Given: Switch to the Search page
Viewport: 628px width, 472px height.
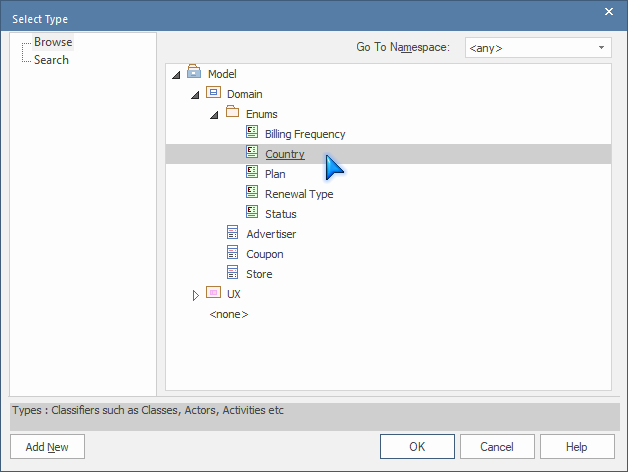Looking at the screenshot, I should [x=51, y=60].
